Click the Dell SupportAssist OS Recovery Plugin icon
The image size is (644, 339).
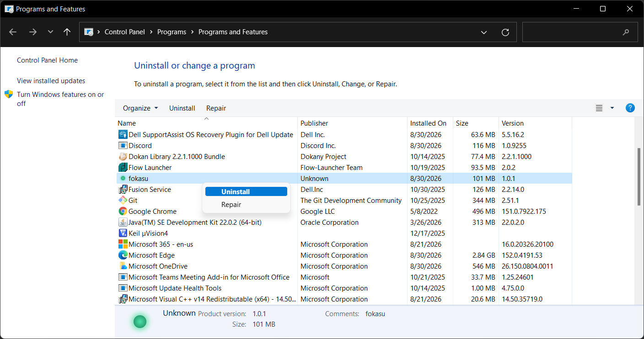tap(123, 135)
